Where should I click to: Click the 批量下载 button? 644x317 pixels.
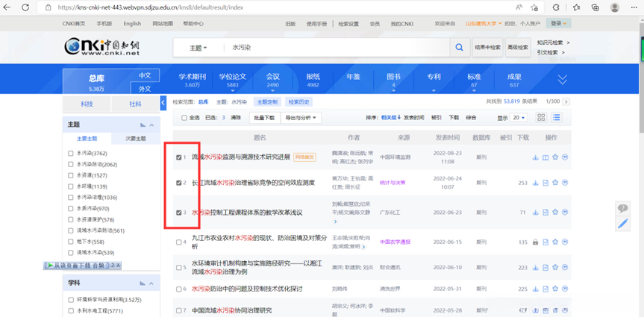pos(264,118)
